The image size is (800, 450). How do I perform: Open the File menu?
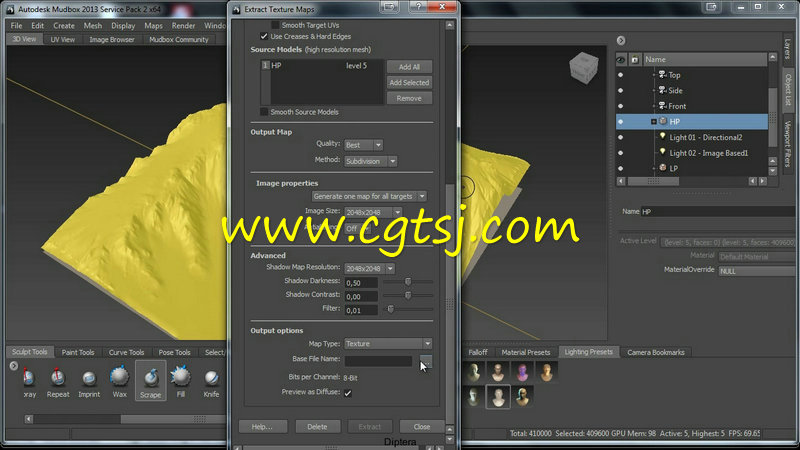tap(16, 26)
